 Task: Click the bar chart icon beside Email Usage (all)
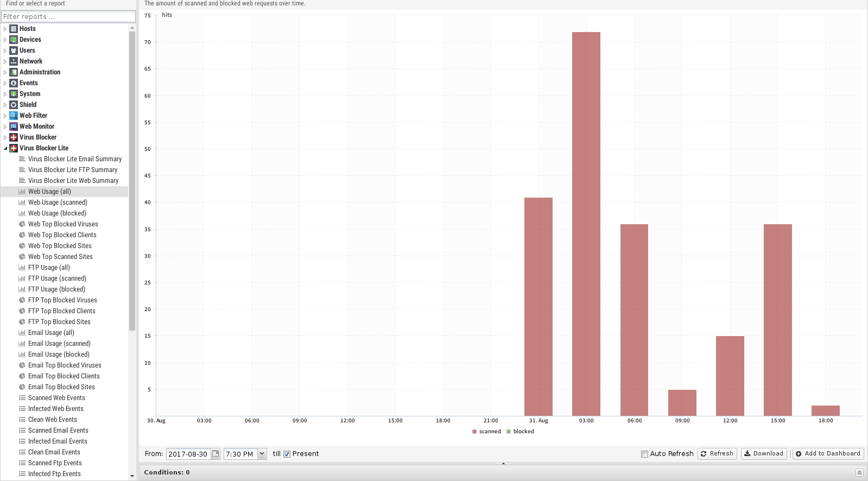pos(22,333)
